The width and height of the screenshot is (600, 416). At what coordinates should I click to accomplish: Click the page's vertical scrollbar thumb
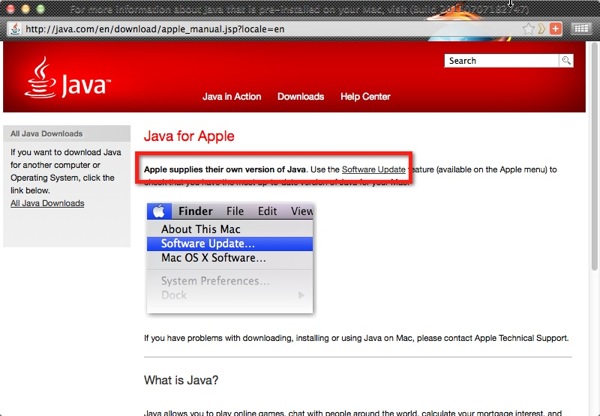(594, 157)
